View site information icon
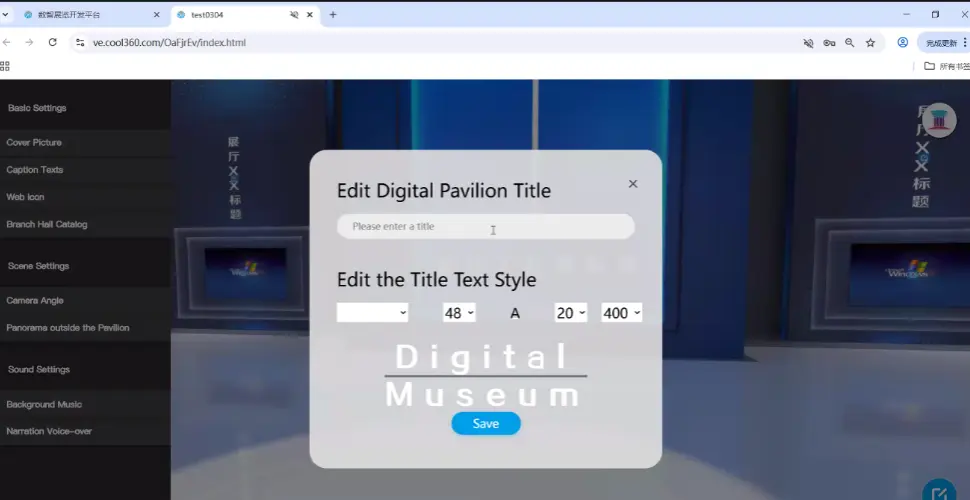The image size is (970, 500). (80, 43)
